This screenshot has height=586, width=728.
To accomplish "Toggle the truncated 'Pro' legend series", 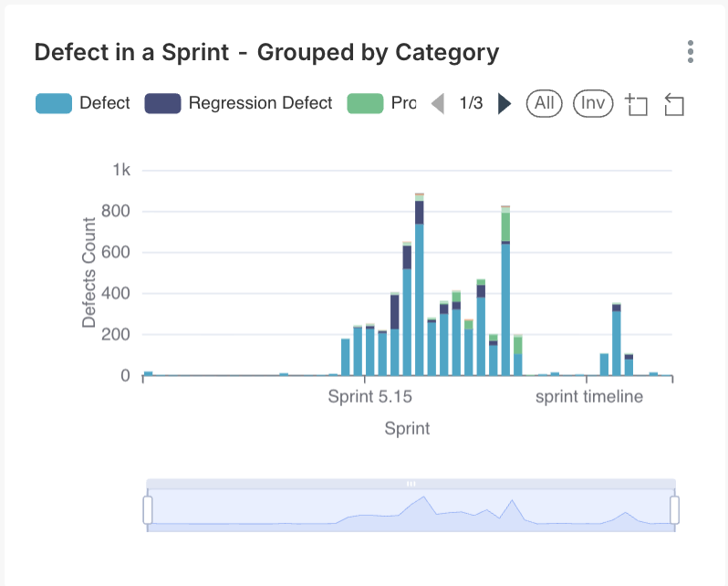I will pyautogui.click(x=403, y=103).
